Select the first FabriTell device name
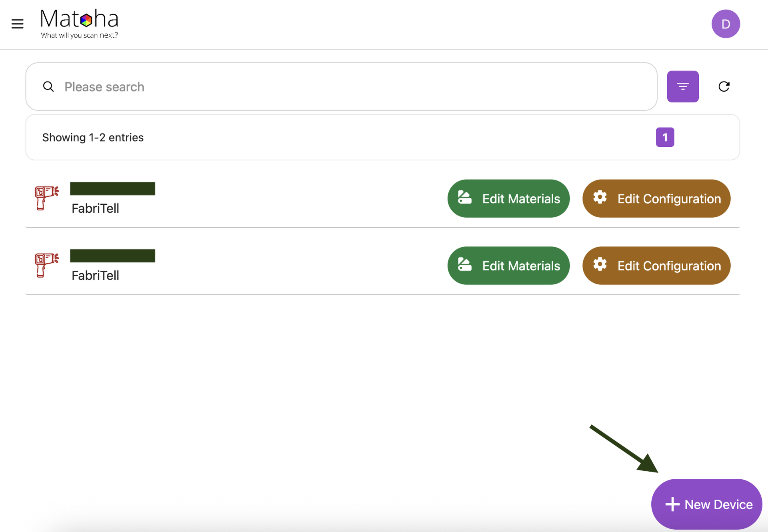Viewport: 768px width, 532px height. click(95, 208)
